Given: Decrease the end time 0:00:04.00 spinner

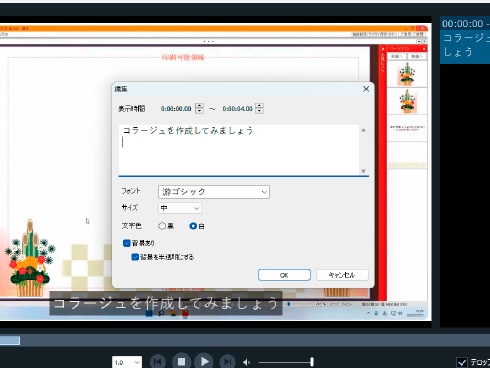Looking at the screenshot, I should pos(259,111).
